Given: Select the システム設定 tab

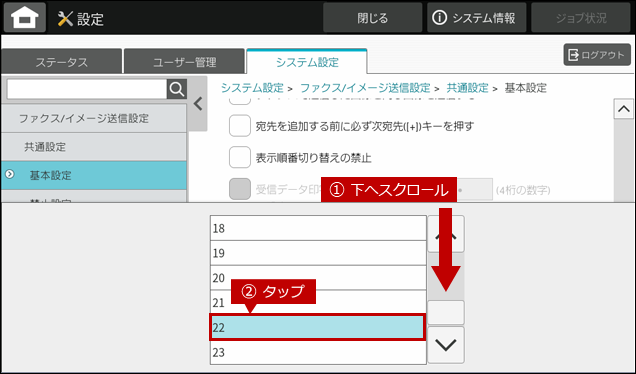Looking at the screenshot, I should 307,62.
